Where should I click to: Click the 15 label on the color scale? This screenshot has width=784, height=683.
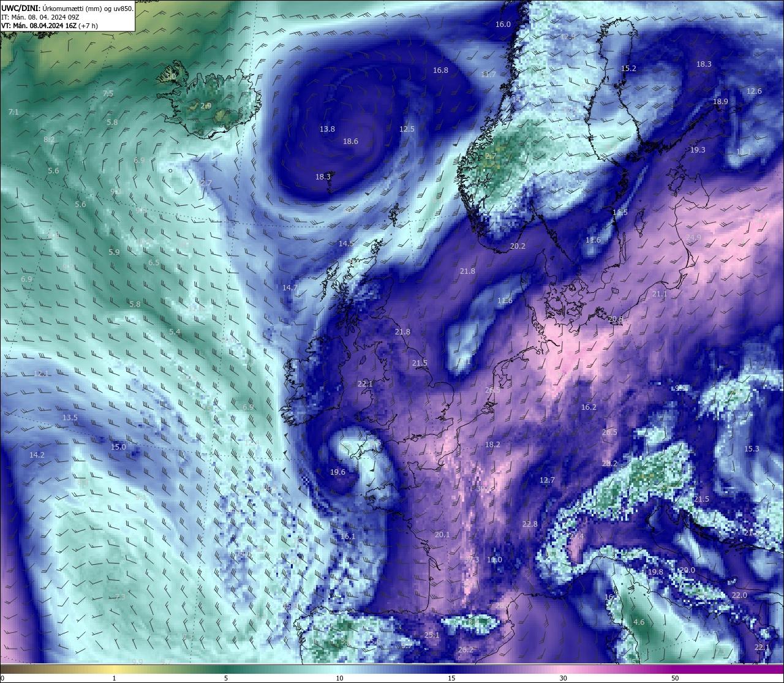(451, 678)
